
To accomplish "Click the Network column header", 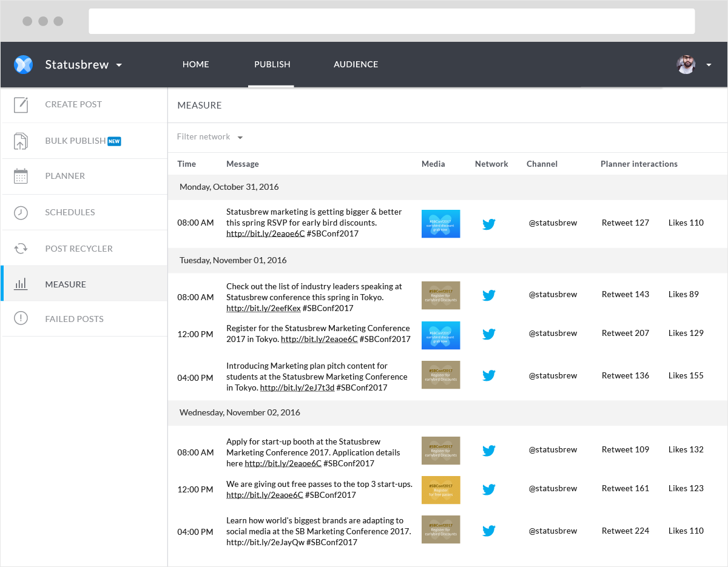I will (x=491, y=164).
